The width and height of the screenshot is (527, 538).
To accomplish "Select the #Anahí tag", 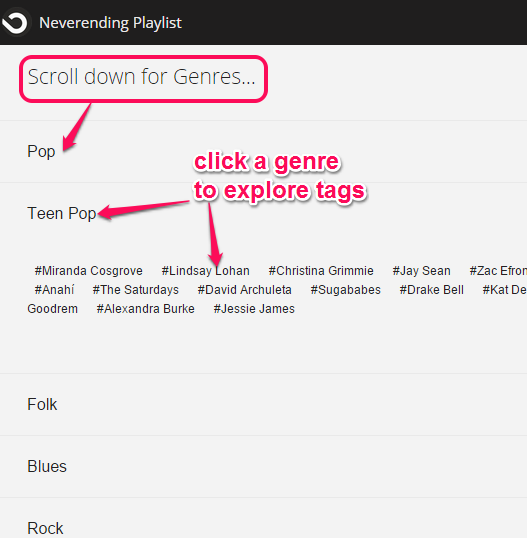I will pyautogui.click(x=54, y=290).
